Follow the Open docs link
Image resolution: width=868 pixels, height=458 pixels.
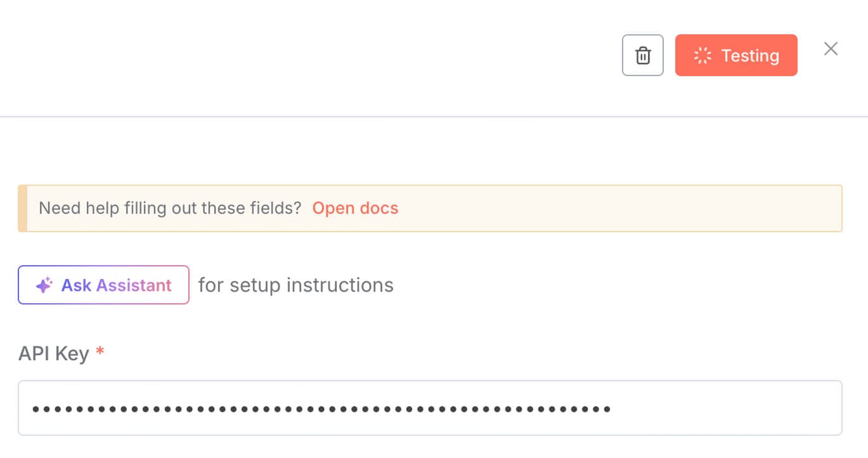click(x=355, y=208)
